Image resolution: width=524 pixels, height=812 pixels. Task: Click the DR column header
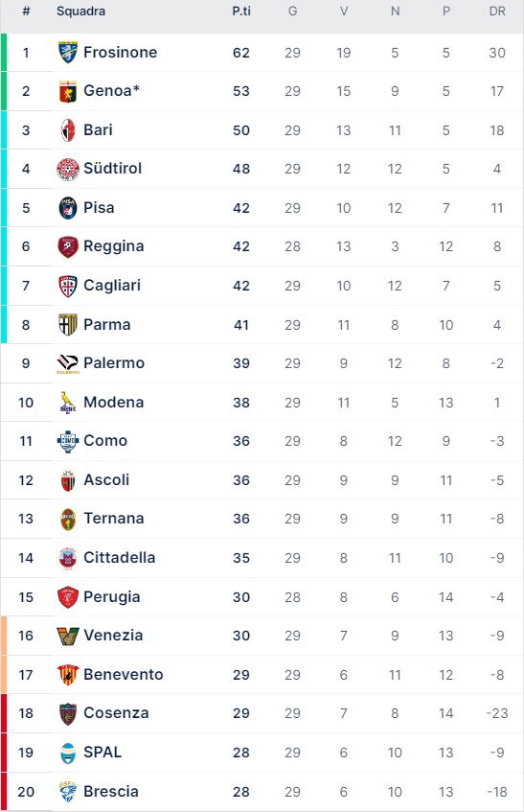497,11
